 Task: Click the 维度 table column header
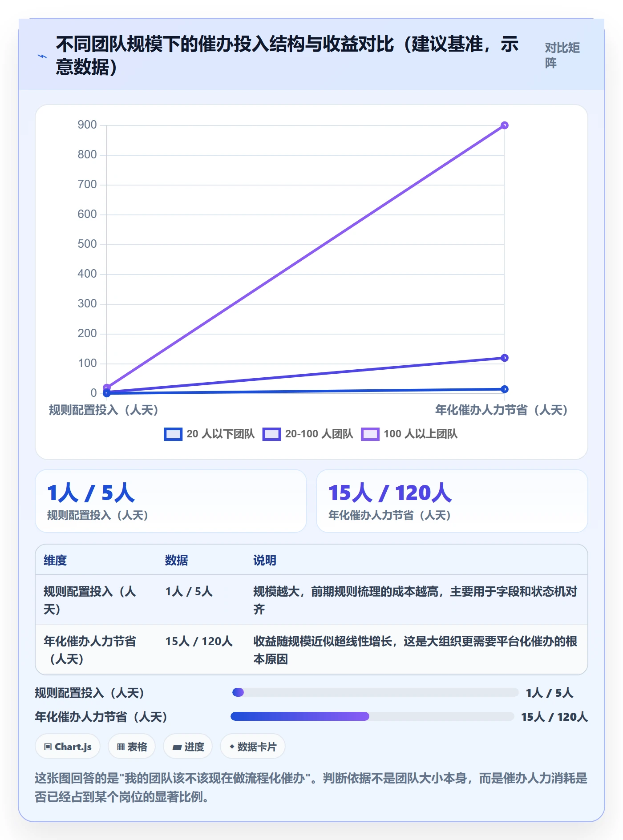pyautogui.click(x=55, y=560)
